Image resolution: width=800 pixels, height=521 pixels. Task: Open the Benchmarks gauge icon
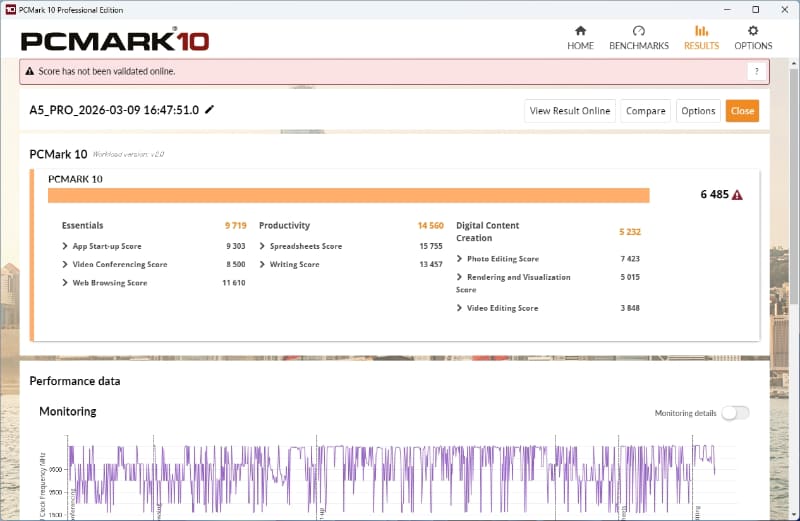[639, 31]
